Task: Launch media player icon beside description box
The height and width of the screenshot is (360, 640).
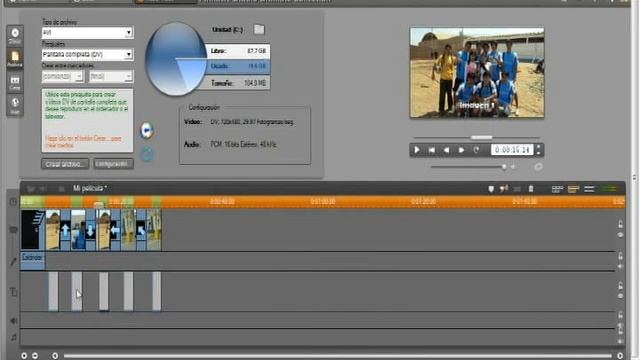Action: coord(147,131)
